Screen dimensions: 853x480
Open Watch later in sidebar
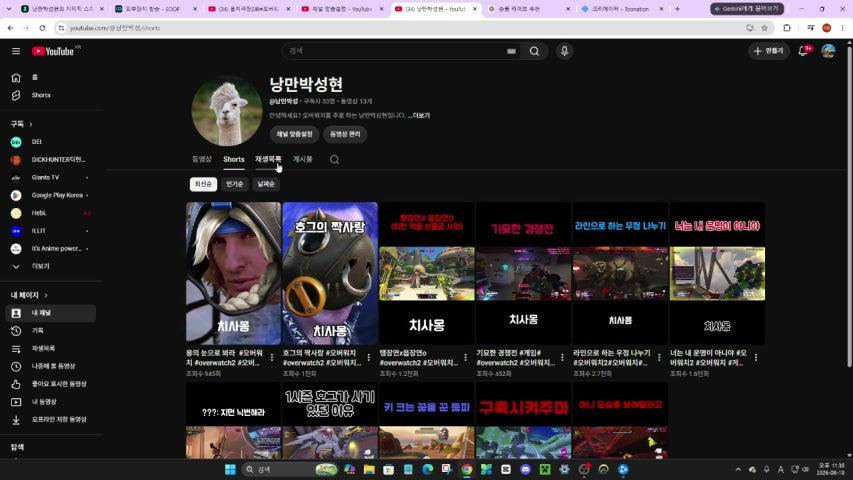coord(52,366)
